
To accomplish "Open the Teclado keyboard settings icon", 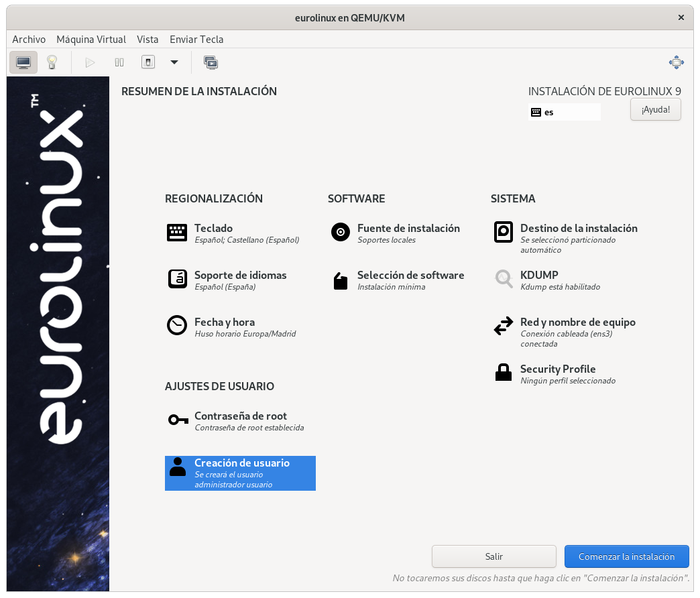I will (177, 233).
